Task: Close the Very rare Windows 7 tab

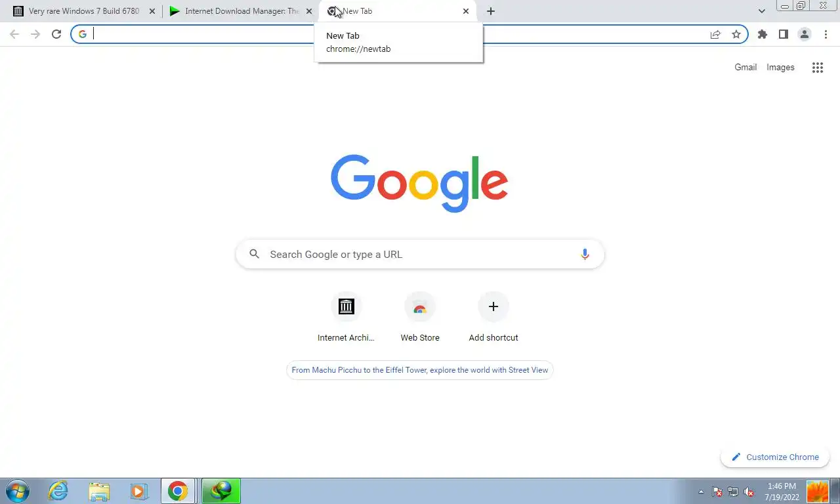Action: [x=152, y=11]
